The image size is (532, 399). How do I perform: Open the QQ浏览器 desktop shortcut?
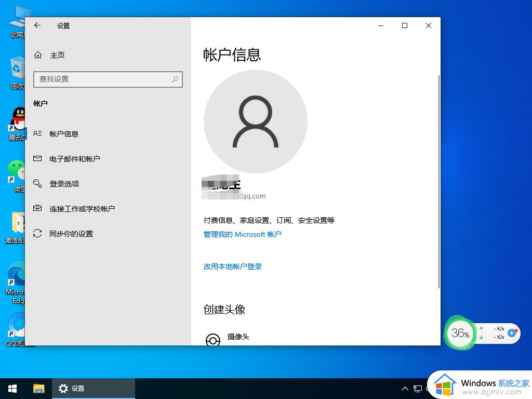(x=16, y=329)
